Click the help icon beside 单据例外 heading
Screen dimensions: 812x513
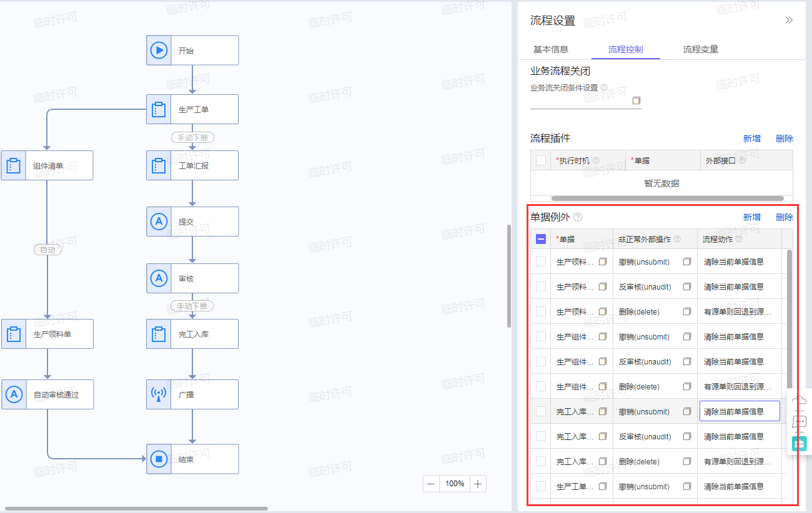tap(578, 217)
